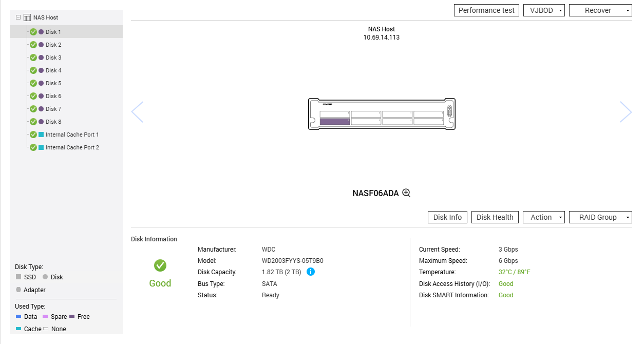This screenshot has height=344, width=644.
Task: Click the Disk SMART Information Good value
Action: 506,295
